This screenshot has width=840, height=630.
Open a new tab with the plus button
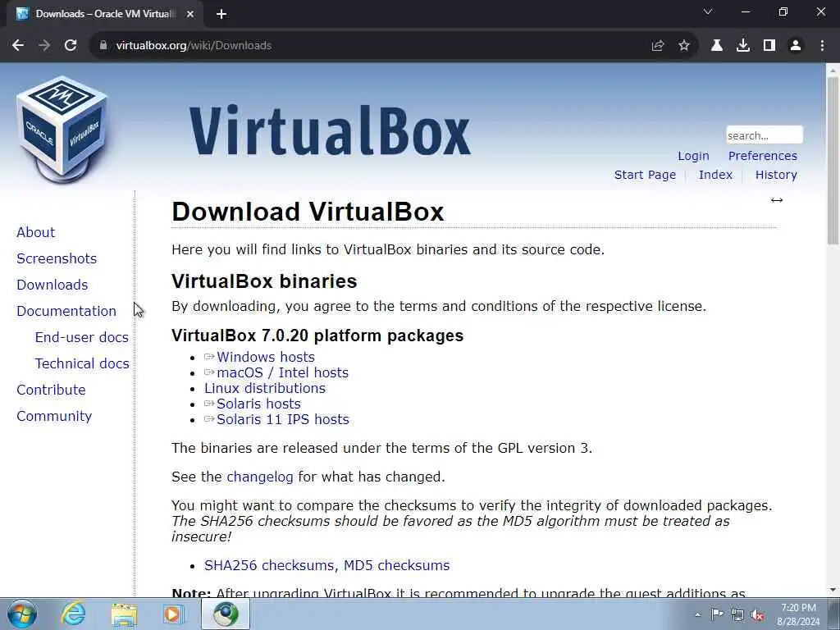click(x=221, y=14)
